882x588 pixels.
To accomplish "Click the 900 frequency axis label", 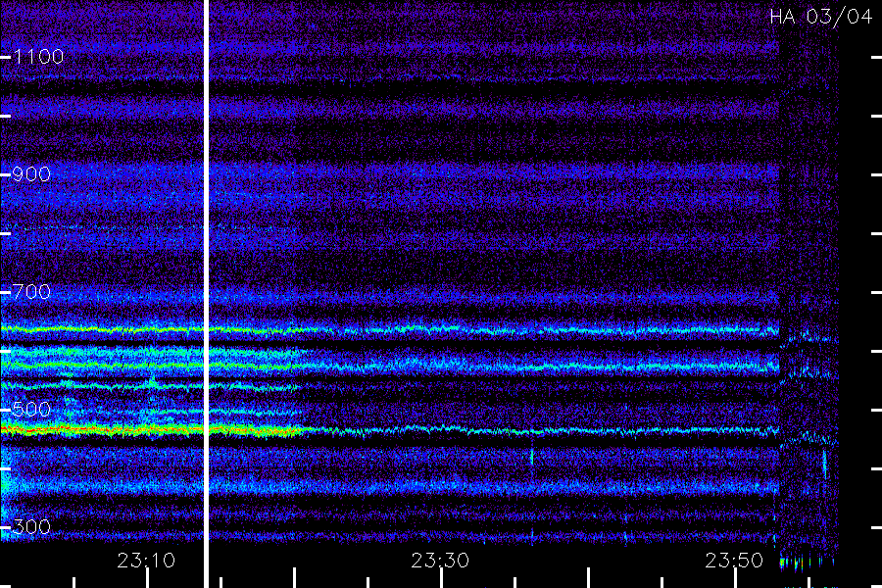I will click(31, 173).
